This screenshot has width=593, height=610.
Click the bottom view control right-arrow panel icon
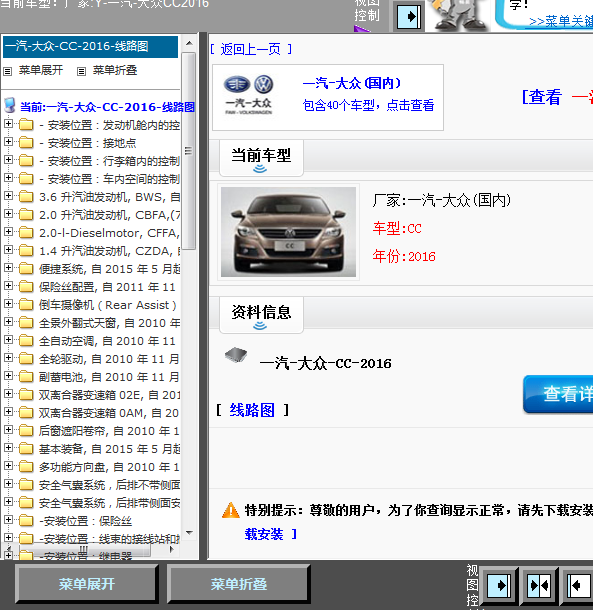pyautogui.click(x=499, y=585)
